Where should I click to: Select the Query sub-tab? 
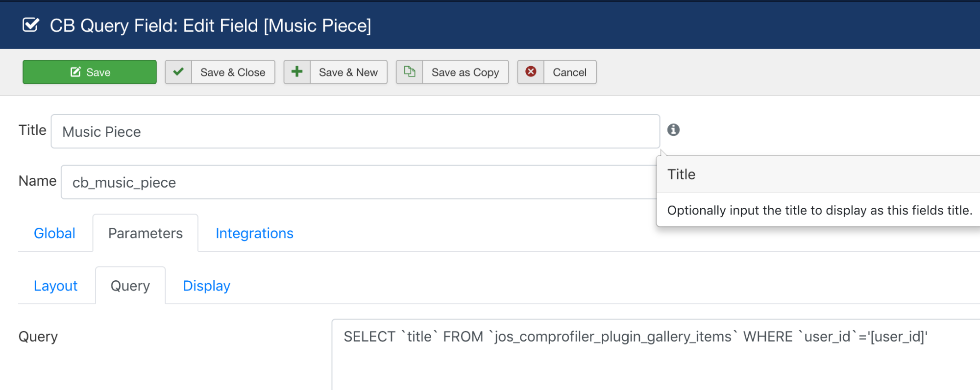(x=130, y=286)
